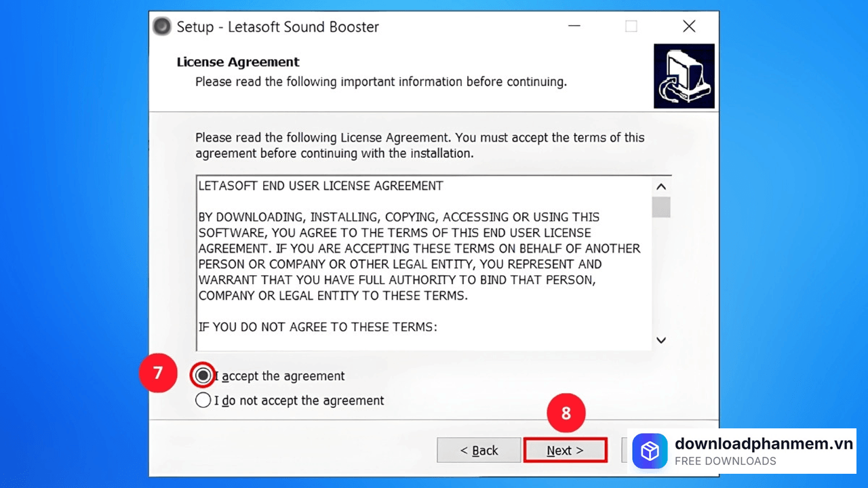
Task: Select 'I do not accept the agreement'
Action: click(x=203, y=400)
